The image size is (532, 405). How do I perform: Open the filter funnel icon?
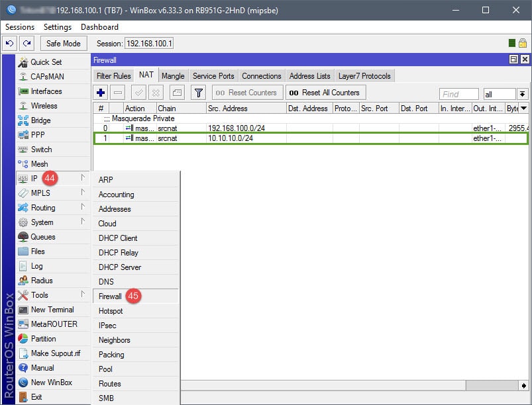[199, 93]
